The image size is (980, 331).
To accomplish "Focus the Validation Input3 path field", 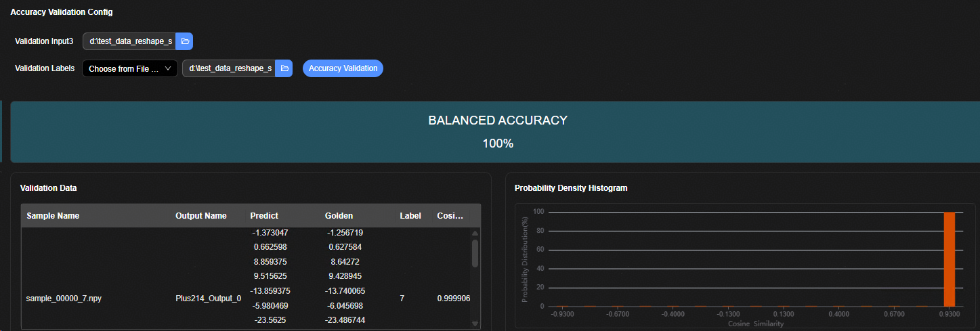I will click(129, 41).
